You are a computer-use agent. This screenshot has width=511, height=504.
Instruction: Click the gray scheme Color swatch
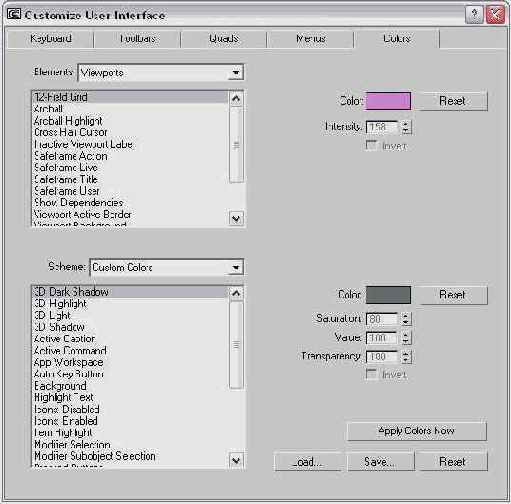pyautogui.click(x=388, y=295)
